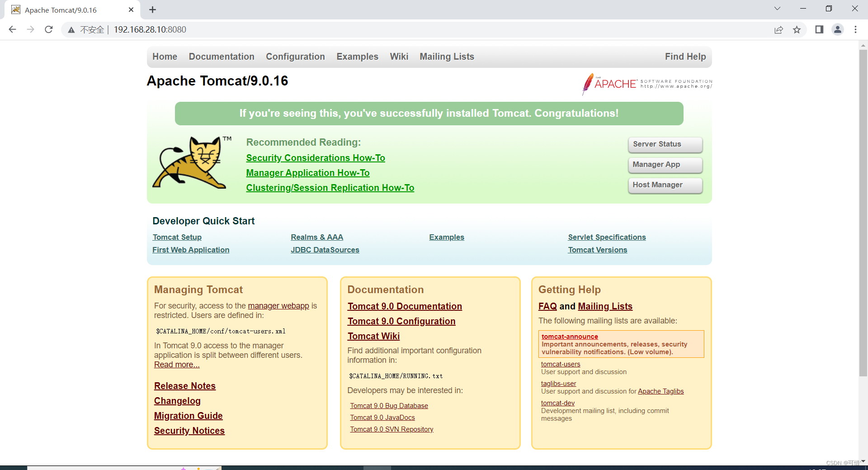The image size is (868, 470).
Task: Open the Migration Guide link
Action: point(189,416)
